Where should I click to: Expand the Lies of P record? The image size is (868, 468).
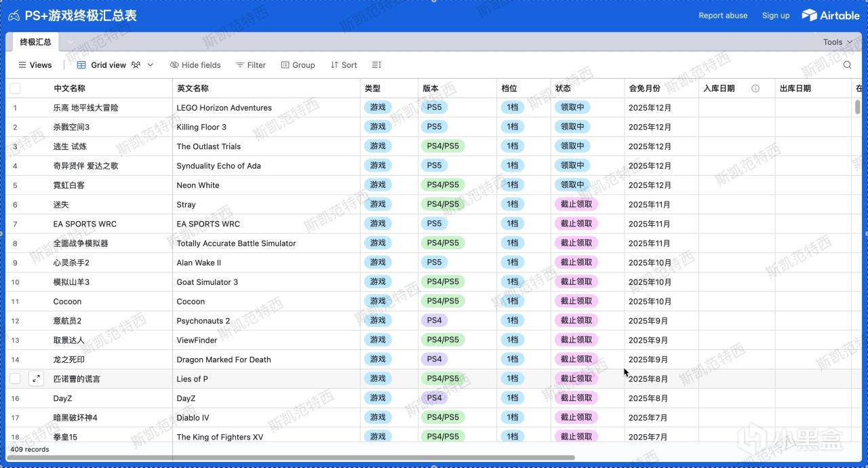tap(36, 378)
